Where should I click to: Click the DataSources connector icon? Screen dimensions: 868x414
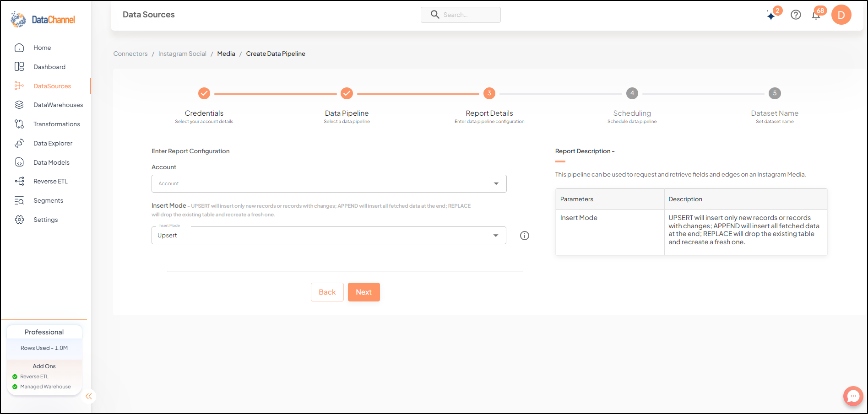[19, 86]
